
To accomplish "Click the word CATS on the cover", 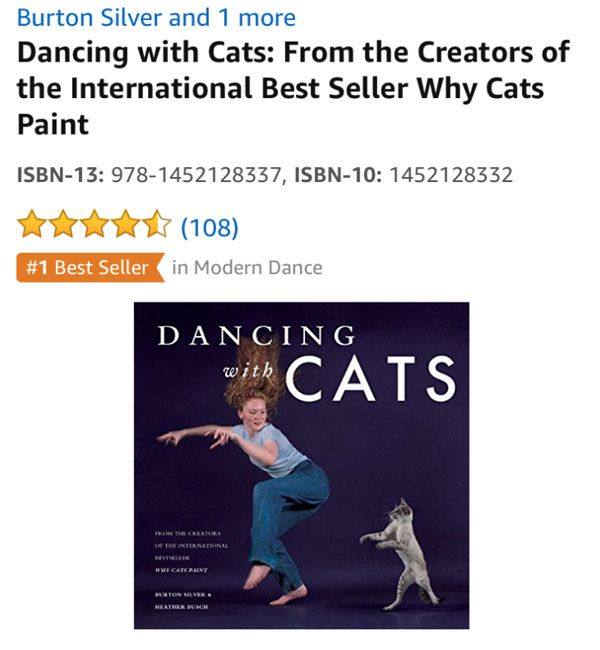I will (x=371, y=378).
